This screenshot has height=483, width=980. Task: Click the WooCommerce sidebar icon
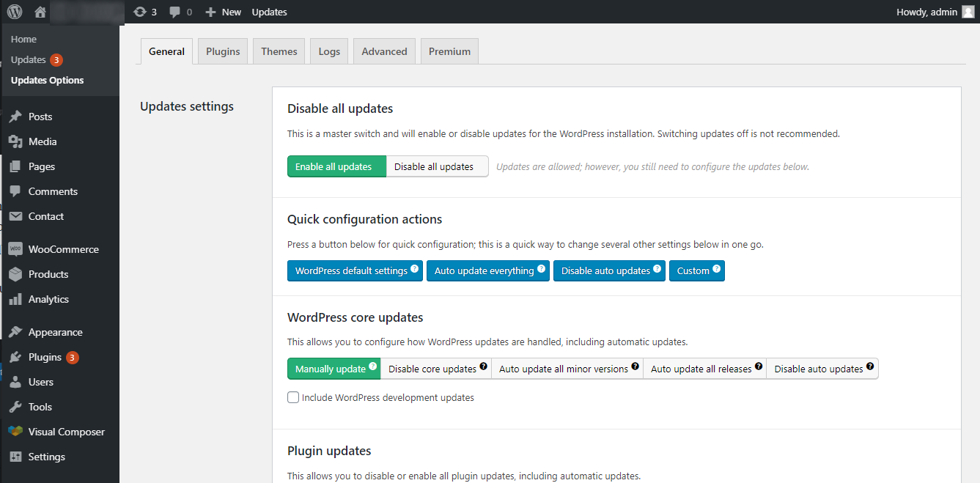[x=15, y=249]
